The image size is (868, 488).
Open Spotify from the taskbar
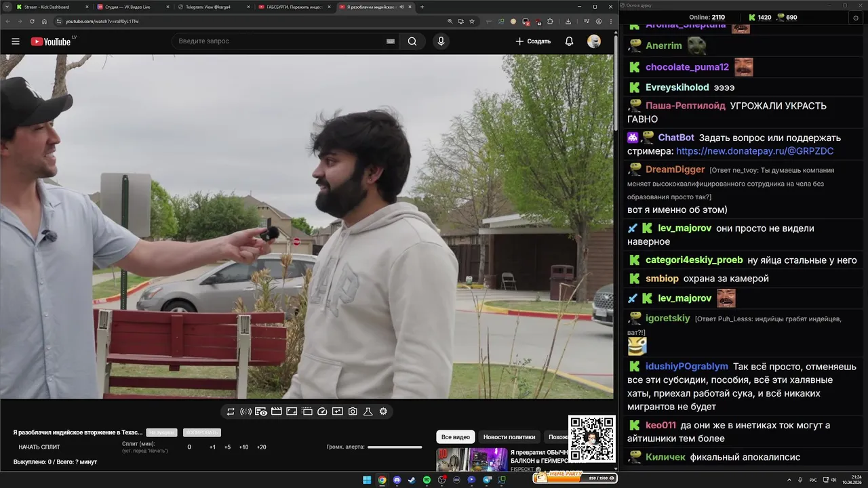click(x=427, y=480)
